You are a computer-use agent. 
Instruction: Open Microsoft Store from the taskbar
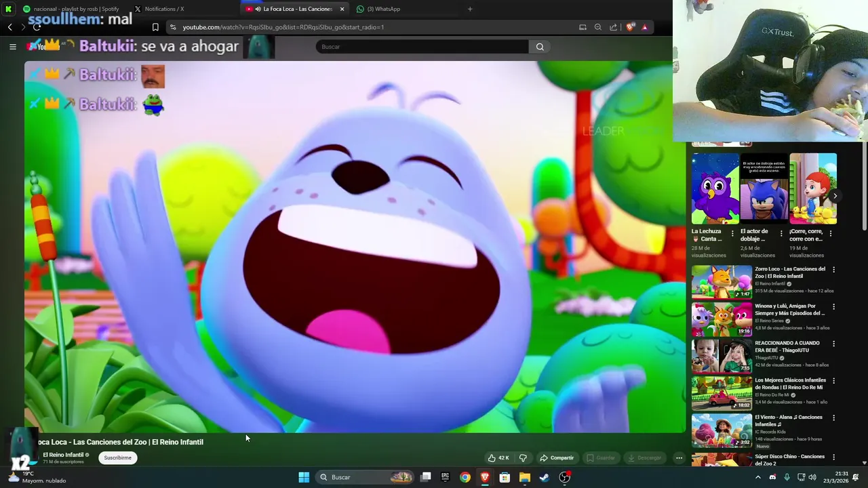[x=505, y=477]
